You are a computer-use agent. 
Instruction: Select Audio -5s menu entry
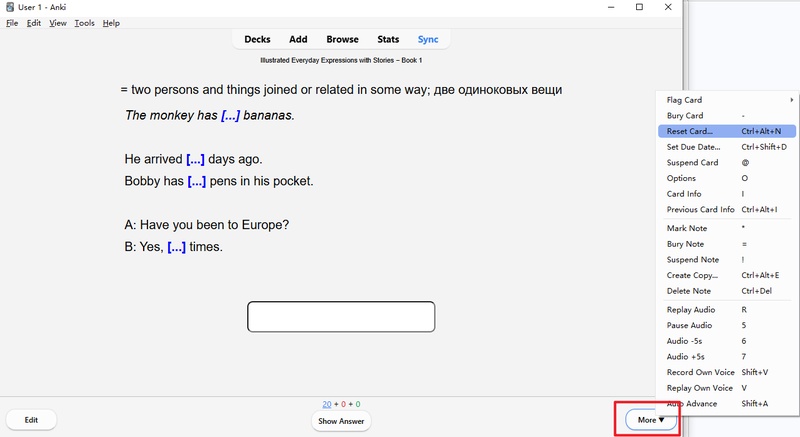[x=727, y=341]
